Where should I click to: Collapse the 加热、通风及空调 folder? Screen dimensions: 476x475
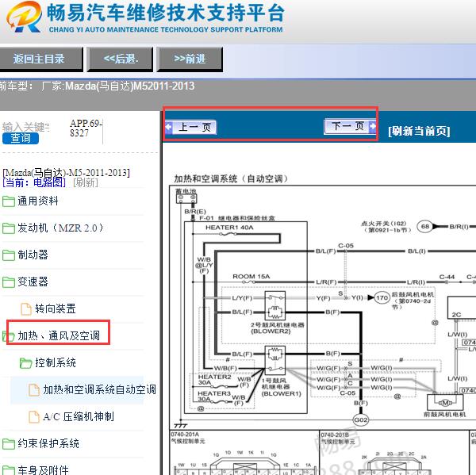(x=59, y=335)
